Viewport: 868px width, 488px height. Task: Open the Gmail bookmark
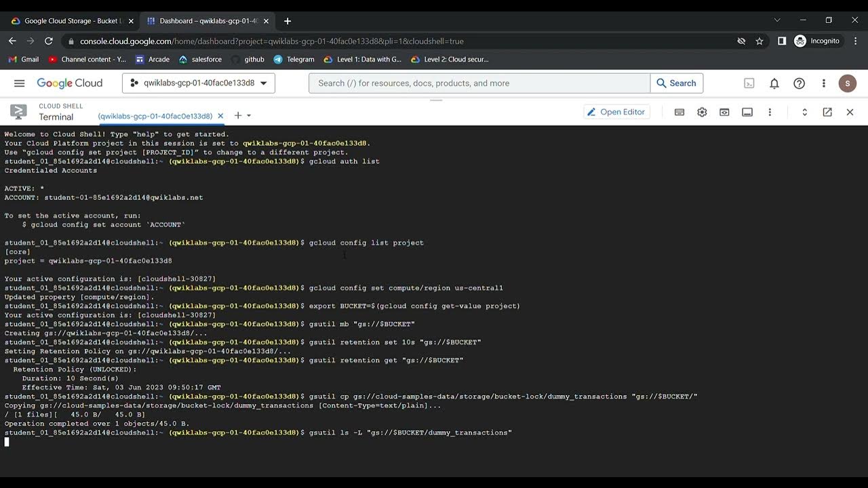pyautogui.click(x=24, y=60)
